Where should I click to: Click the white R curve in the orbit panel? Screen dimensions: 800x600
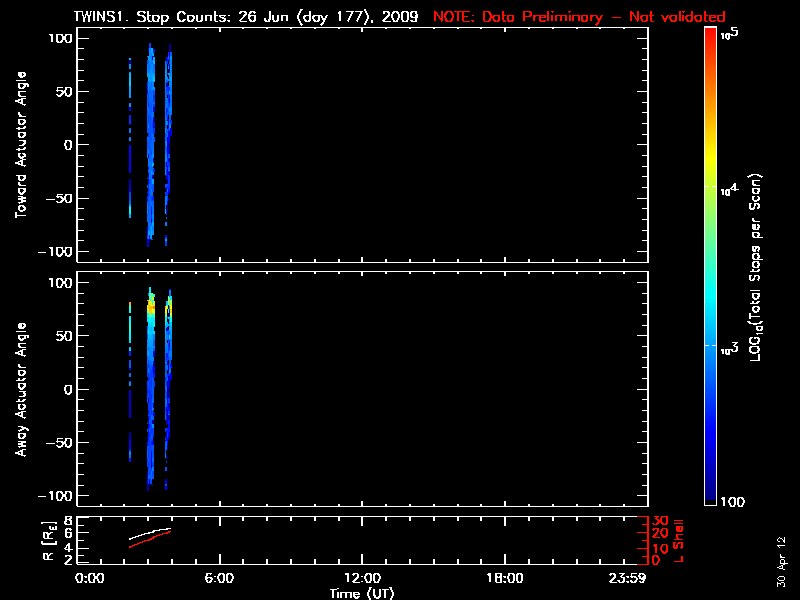(150, 535)
